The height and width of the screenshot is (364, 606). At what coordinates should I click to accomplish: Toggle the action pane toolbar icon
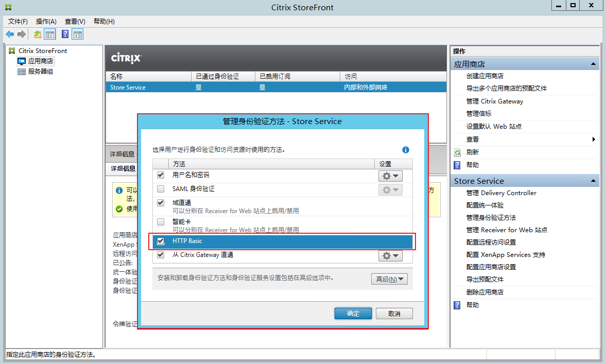pos(78,34)
